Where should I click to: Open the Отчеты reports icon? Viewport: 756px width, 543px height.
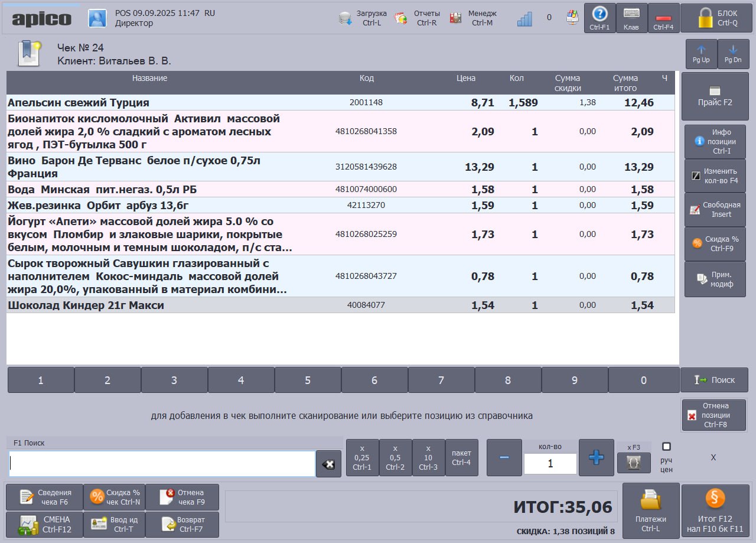tap(401, 18)
